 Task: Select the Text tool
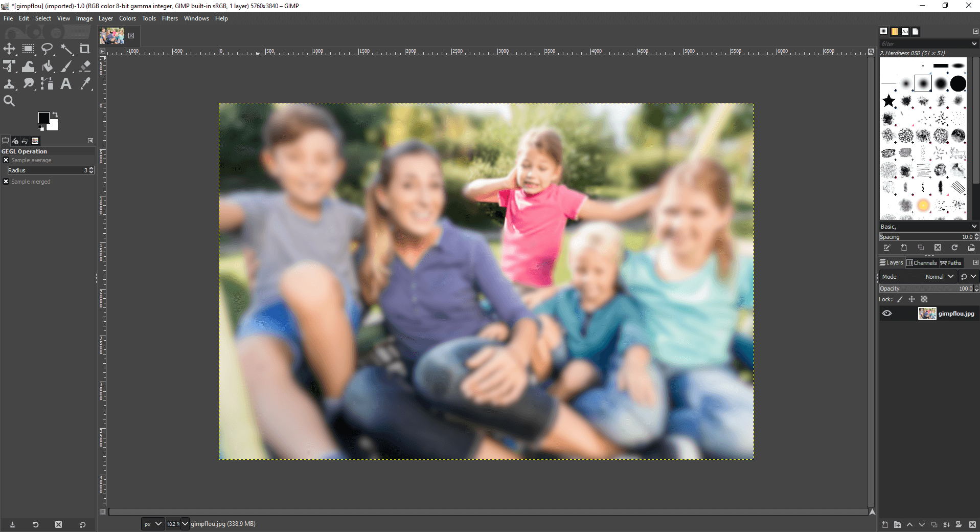pyautogui.click(x=66, y=84)
